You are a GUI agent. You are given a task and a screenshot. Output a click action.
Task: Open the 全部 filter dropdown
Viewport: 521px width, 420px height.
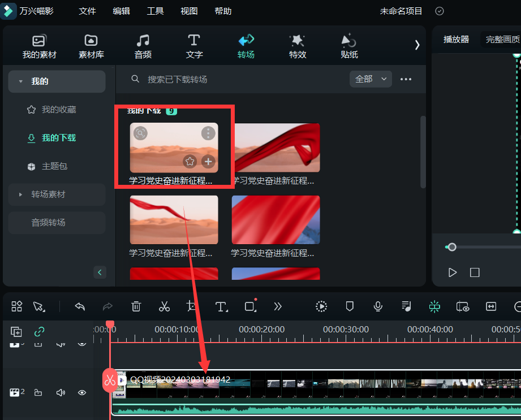point(371,79)
